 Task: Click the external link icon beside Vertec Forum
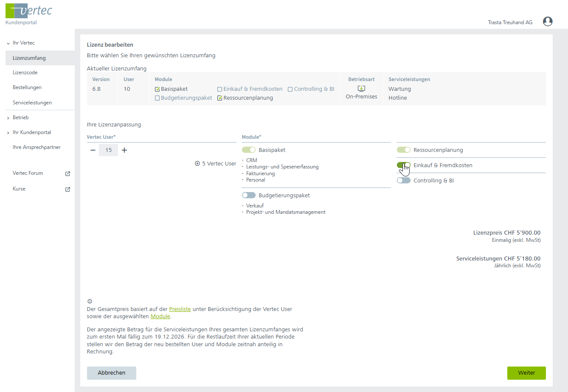(67, 174)
